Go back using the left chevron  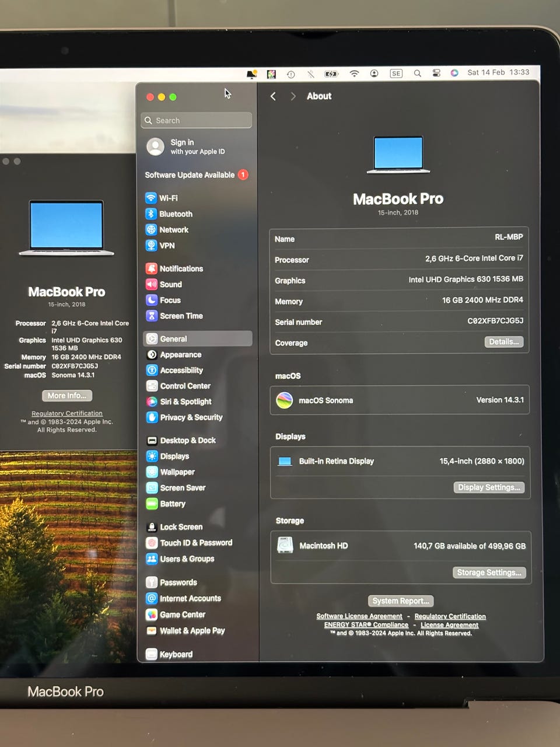(273, 96)
